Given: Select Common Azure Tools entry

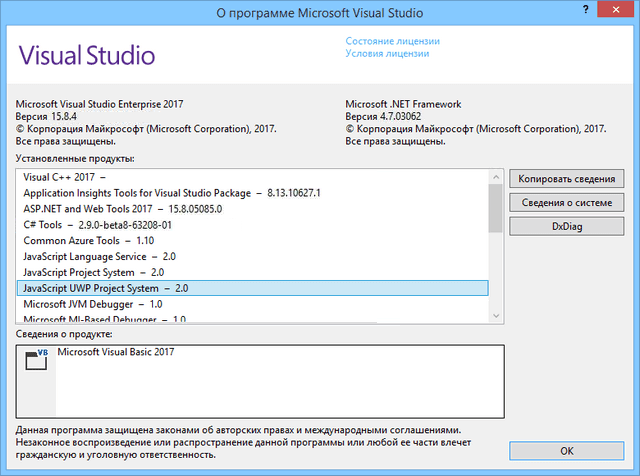Looking at the screenshot, I should (x=88, y=241).
